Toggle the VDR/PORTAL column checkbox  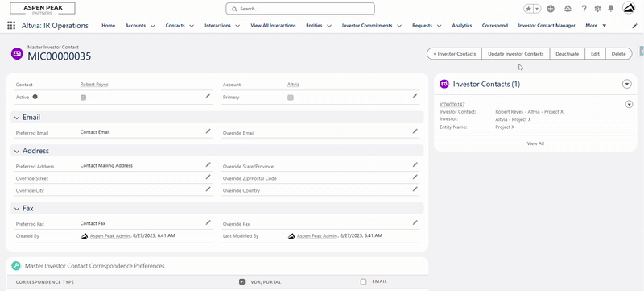point(242,281)
